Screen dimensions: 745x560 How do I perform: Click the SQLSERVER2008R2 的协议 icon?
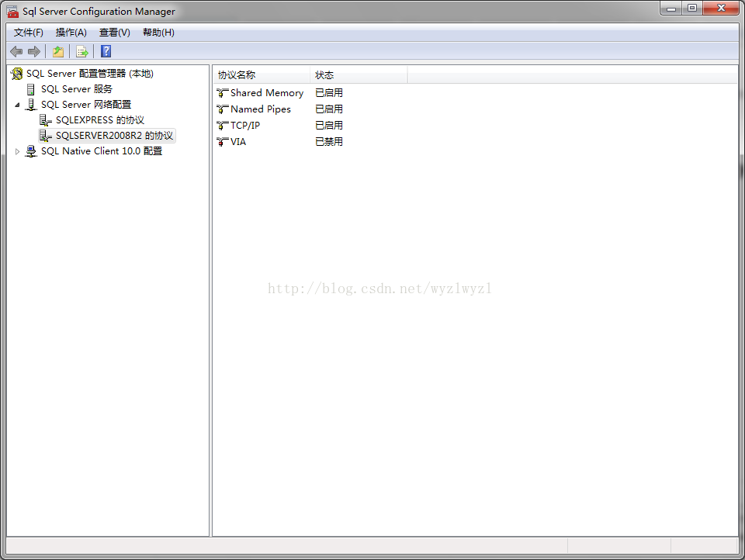46,136
